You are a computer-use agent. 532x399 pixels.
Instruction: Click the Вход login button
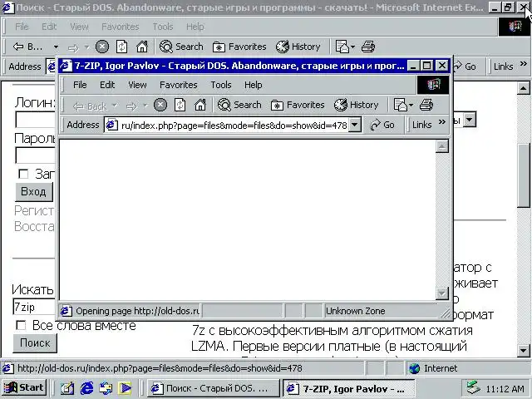[33, 192]
